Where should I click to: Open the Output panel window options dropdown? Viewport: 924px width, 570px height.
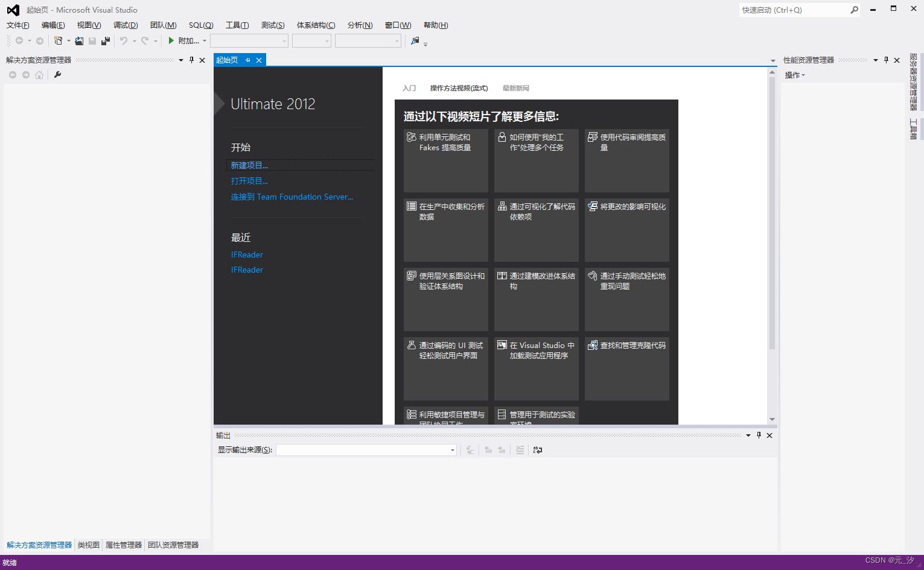coord(748,435)
